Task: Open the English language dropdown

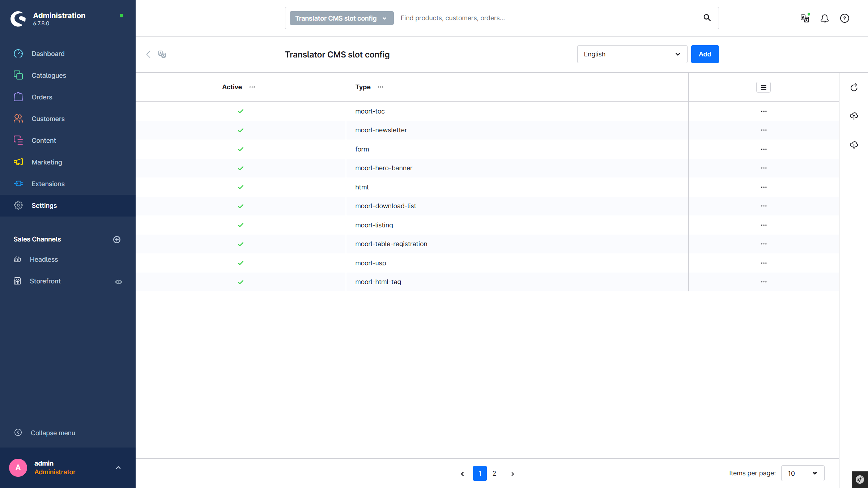Action: 632,54
